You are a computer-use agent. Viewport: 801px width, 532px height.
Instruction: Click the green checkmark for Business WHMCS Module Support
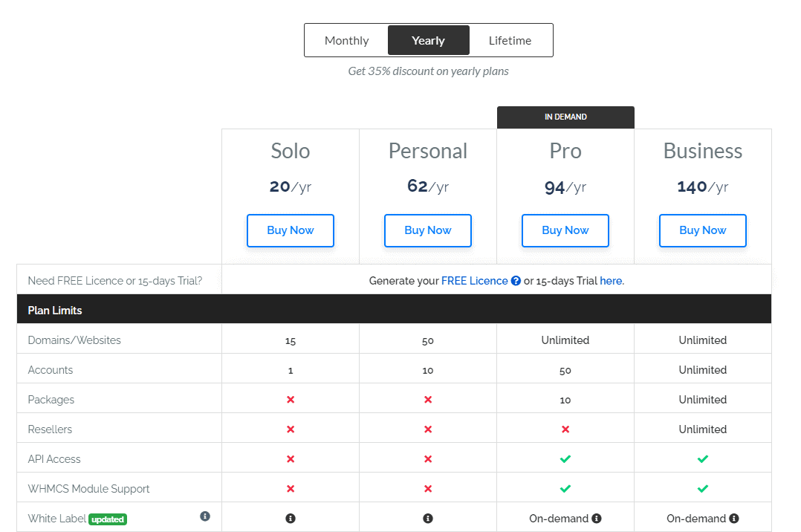pyautogui.click(x=702, y=488)
